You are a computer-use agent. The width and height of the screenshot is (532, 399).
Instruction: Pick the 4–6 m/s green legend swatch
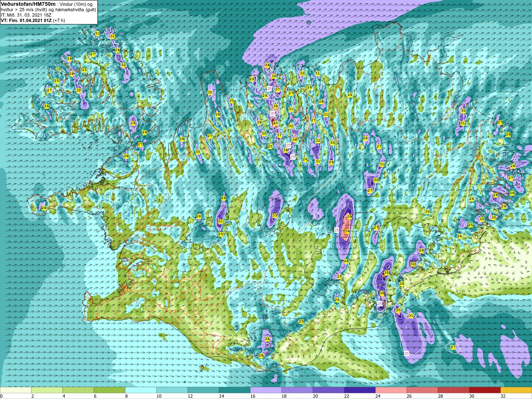[78, 390]
